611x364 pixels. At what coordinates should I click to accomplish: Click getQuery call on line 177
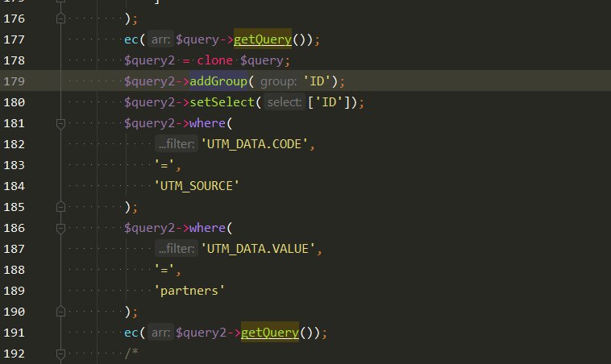coord(263,39)
